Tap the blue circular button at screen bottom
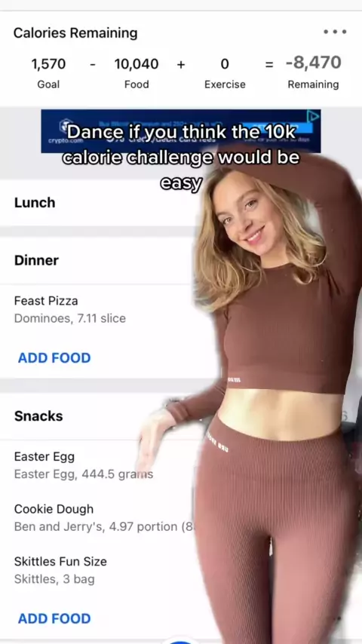 point(181,642)
